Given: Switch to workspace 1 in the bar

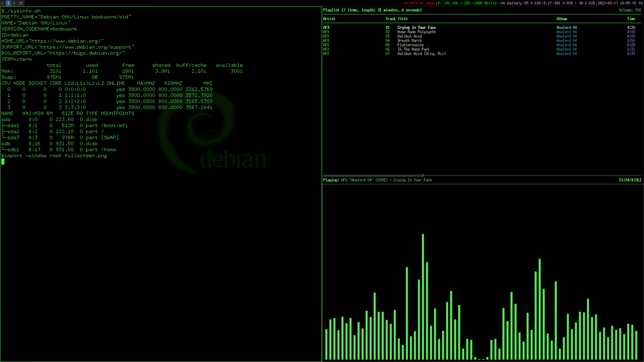Looking at the screenshot, I should pyautogui.click(x=3, y=3).
